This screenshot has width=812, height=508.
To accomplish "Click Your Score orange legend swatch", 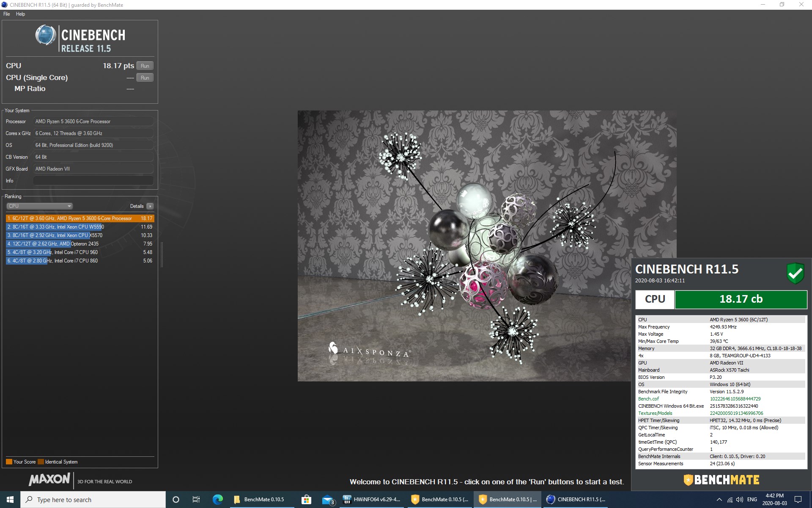I will point(9,462).
